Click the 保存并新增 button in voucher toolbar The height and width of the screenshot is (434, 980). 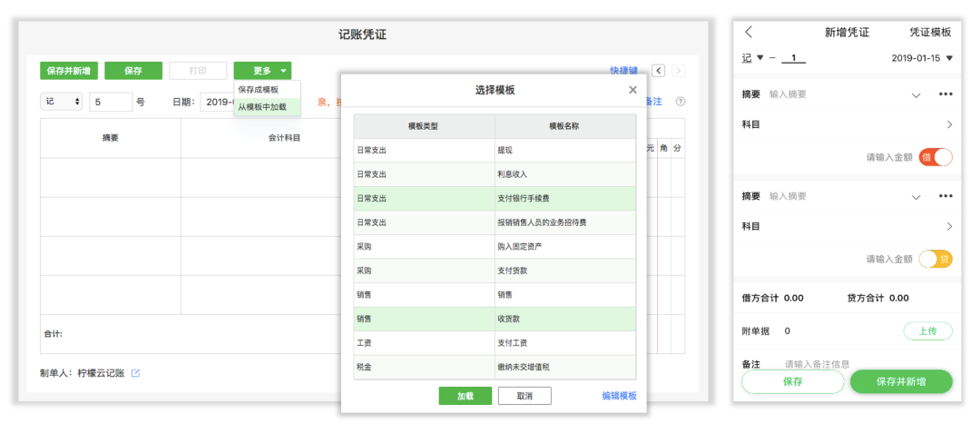(x=69, y=71)
